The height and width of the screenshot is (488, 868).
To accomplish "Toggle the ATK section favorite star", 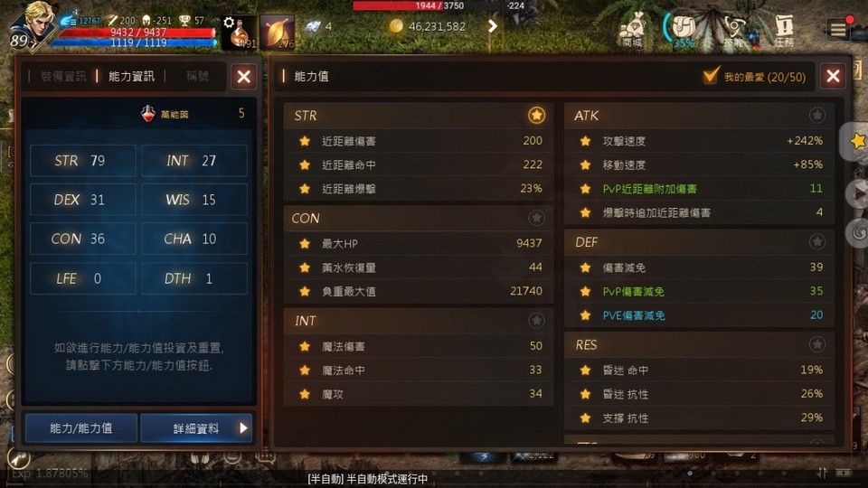I will (x=816, y=115).
